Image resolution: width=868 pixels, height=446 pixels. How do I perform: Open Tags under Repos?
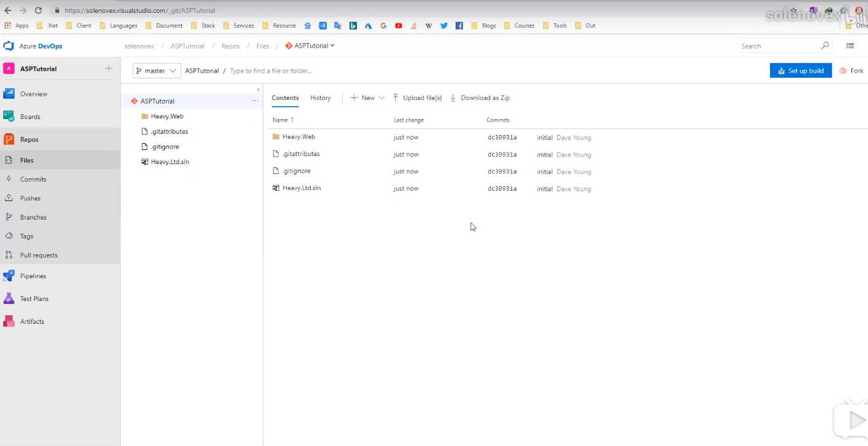[27, 236]
